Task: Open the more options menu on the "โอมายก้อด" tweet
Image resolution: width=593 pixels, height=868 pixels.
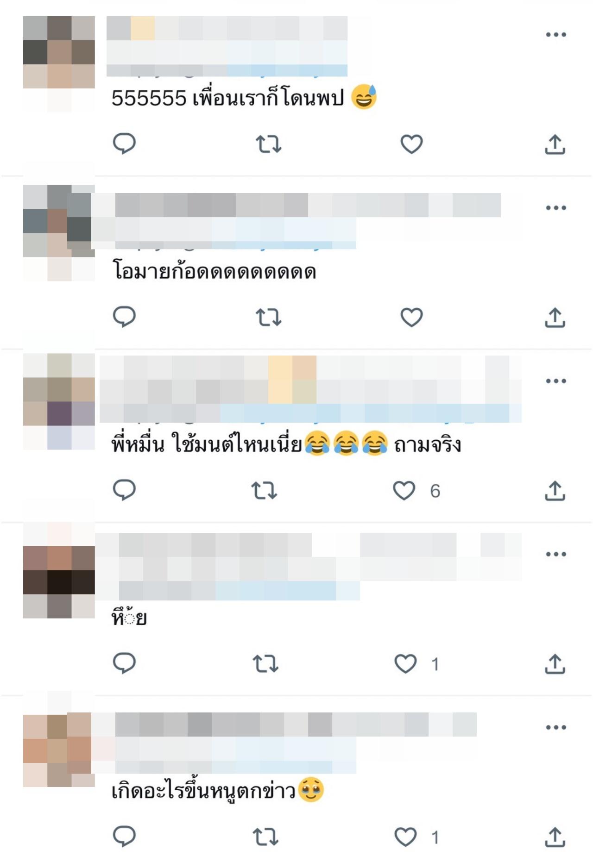Action: pos(556,207)
